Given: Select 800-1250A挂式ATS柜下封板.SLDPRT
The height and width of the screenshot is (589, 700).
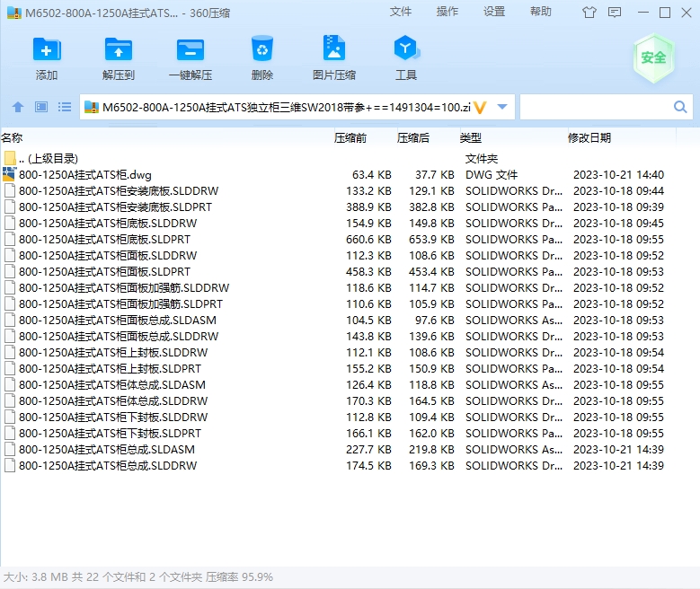Looking at the screenshot, I should pyautogui.click(x=110, y=434).
